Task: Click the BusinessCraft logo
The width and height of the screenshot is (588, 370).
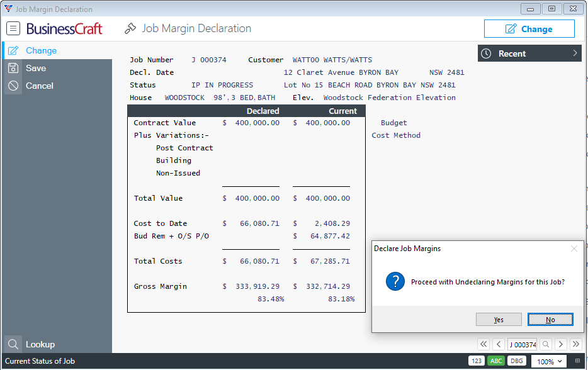Action: [x=64, y=28]
